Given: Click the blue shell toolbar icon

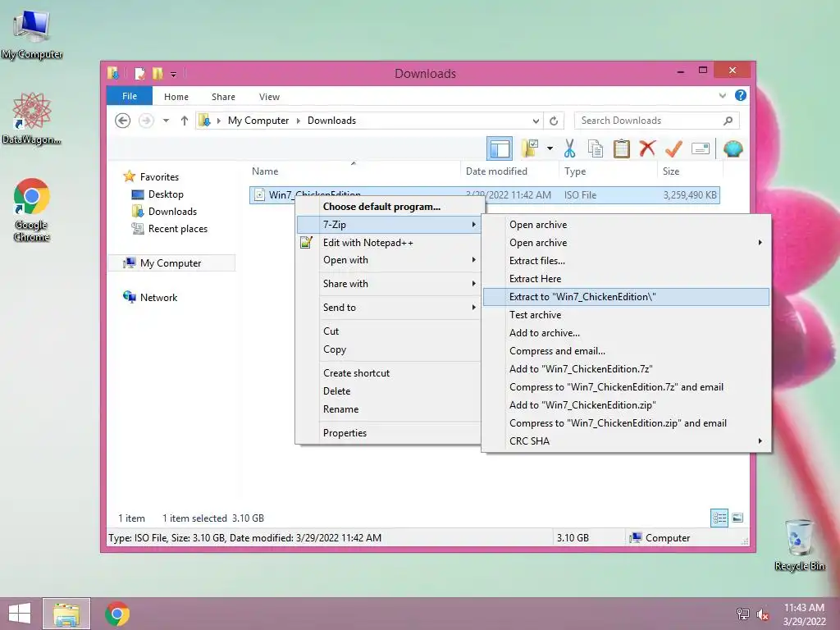Looking at the screenshot, I should tap(733, 148).
